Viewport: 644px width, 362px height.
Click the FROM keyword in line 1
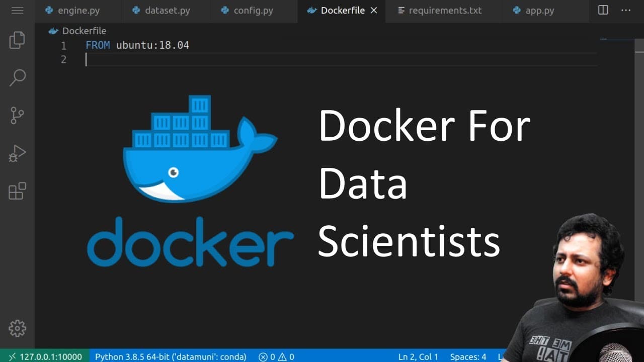[98, 45]
